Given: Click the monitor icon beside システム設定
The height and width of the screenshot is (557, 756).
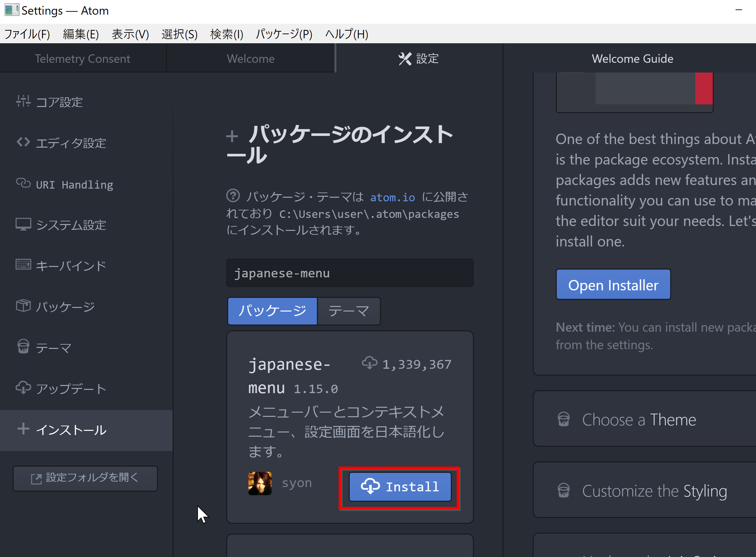Looking at the screenshot, I should 23,224.
